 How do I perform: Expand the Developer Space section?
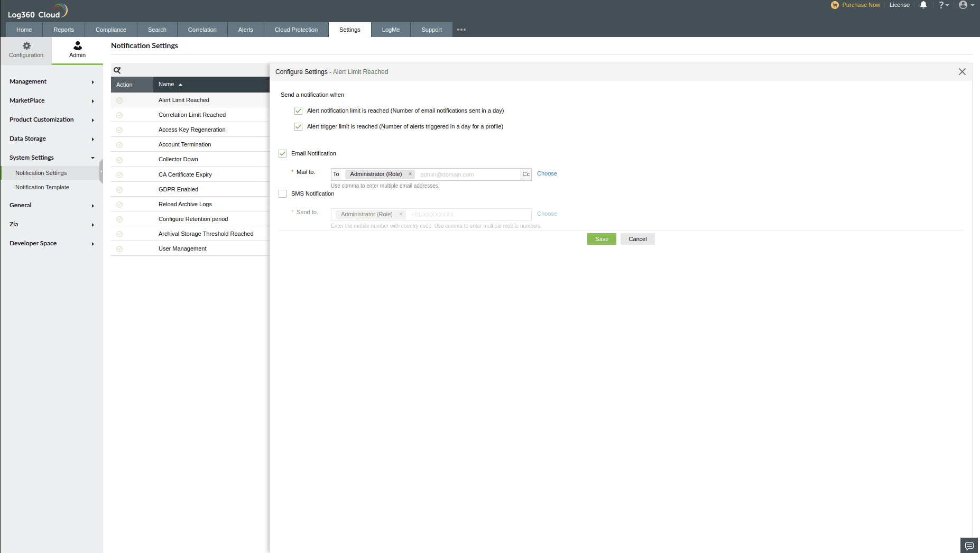(51, 243)
